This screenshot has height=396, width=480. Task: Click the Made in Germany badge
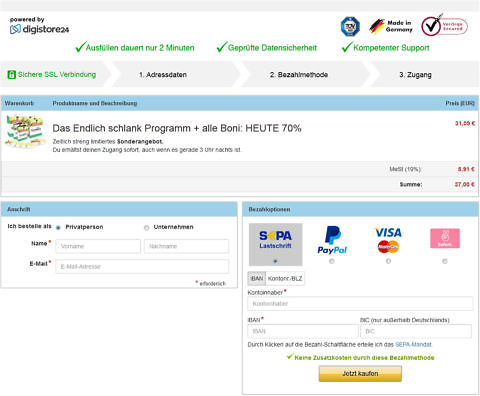pyautogui.click(x=391, y=26)
